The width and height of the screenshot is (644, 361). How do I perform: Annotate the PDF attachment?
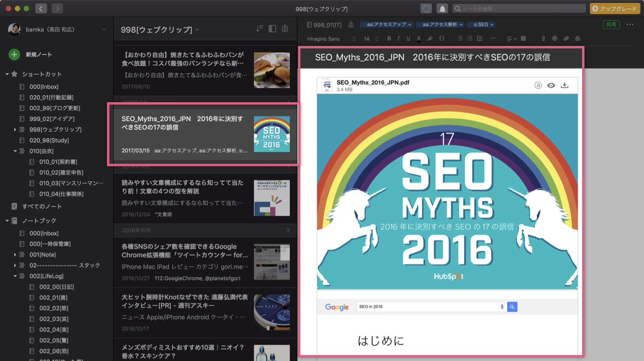pos(538,86)
